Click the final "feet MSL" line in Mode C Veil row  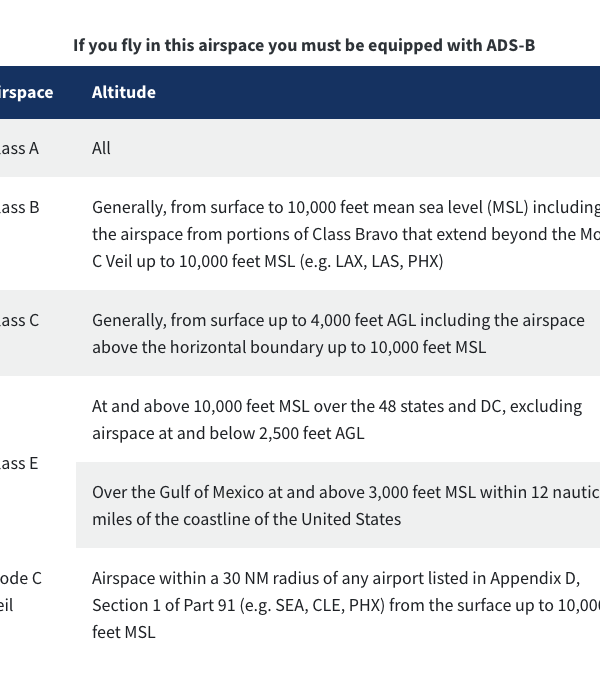pos(123,632)
